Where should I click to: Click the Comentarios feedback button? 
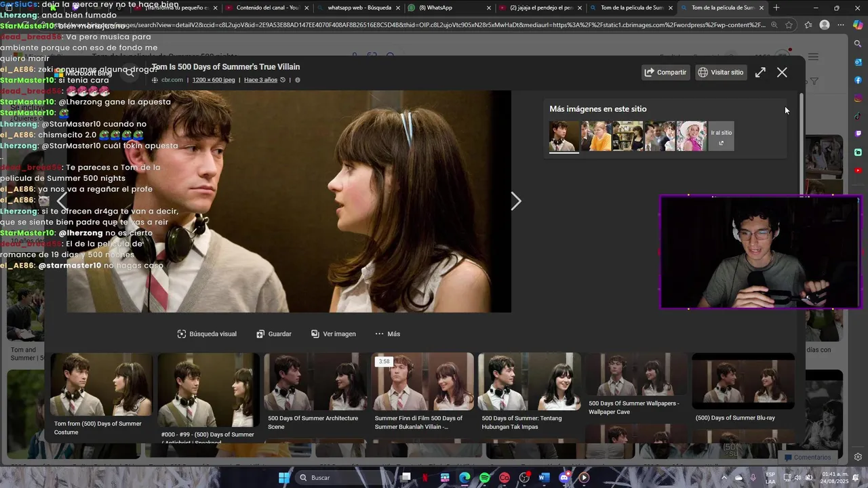807,457
